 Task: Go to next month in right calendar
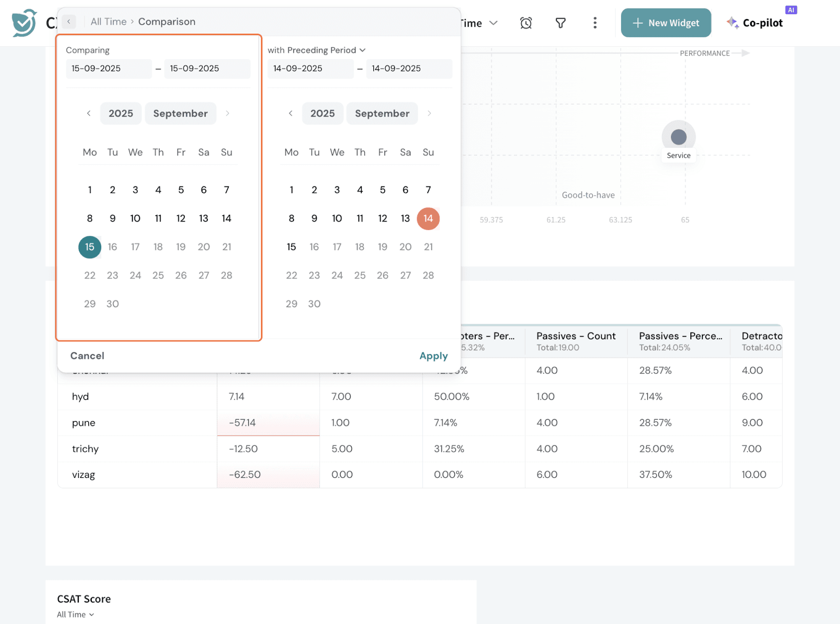429,113
